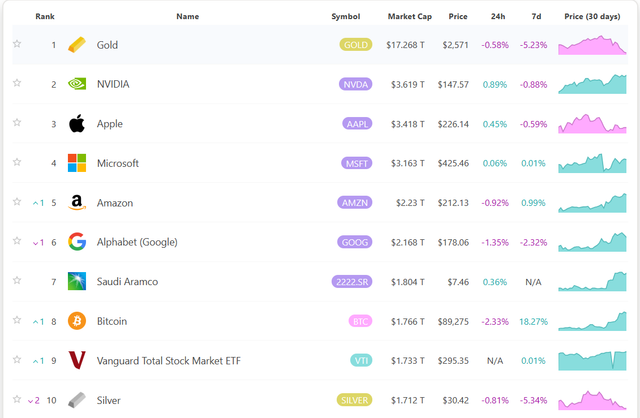Click the BTC symbol badge
Screen dimensions: 640x418
click(360, 321)
